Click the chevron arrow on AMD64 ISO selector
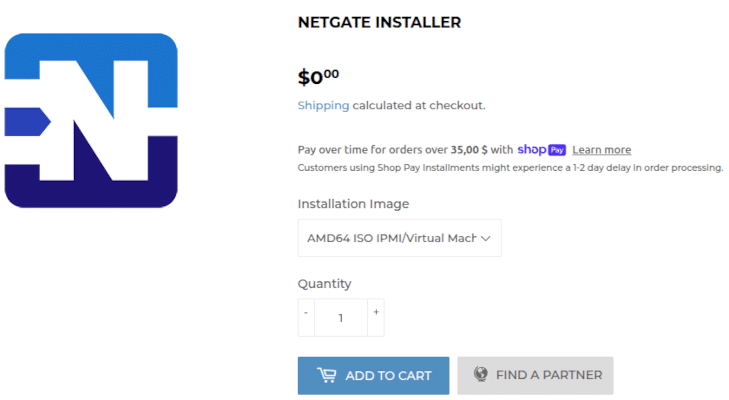729x400 pixels. click(486, 239)
